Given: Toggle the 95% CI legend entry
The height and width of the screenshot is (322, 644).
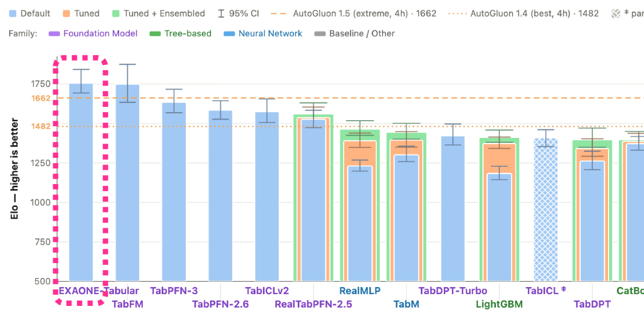Looking at the screenshot, I should pyautogui.click(x=238, y=13).
